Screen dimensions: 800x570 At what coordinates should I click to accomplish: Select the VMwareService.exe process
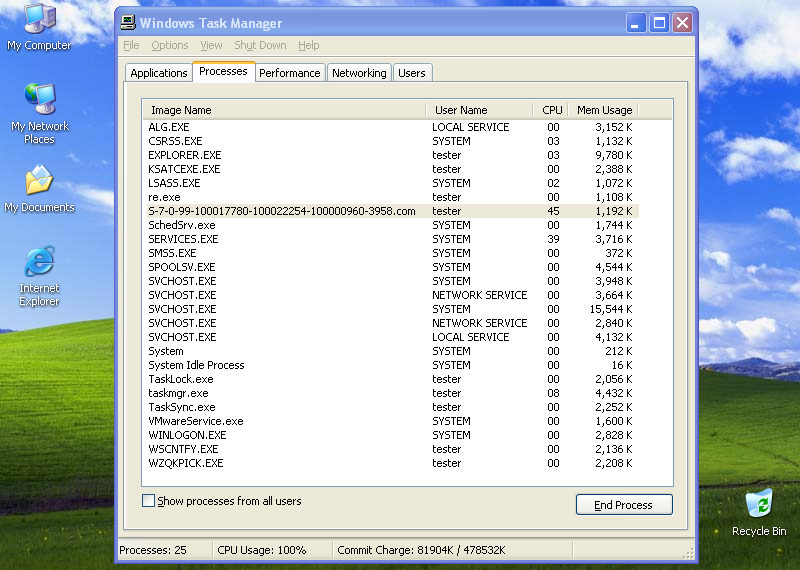coord(392,422)
